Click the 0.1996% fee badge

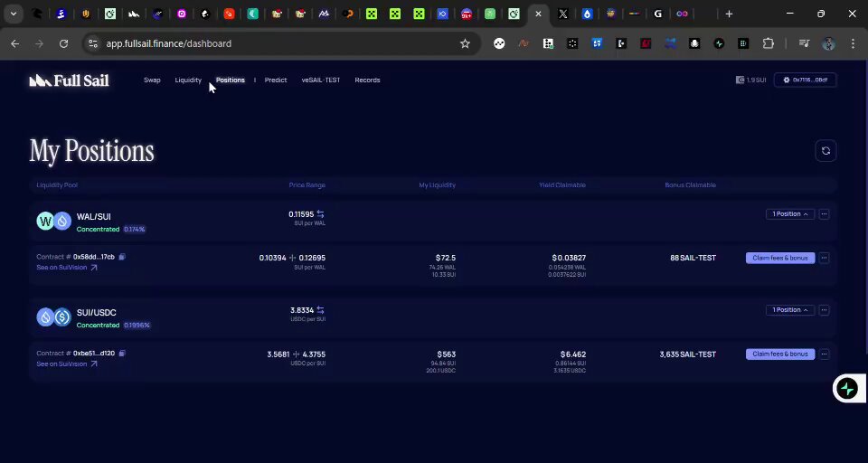click(137, 326)
